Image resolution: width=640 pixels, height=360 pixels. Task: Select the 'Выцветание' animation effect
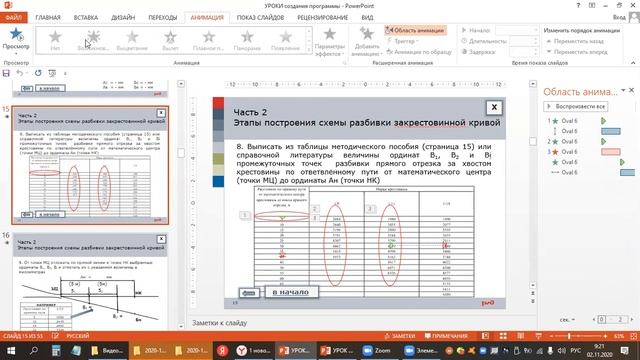pos(132,40)
